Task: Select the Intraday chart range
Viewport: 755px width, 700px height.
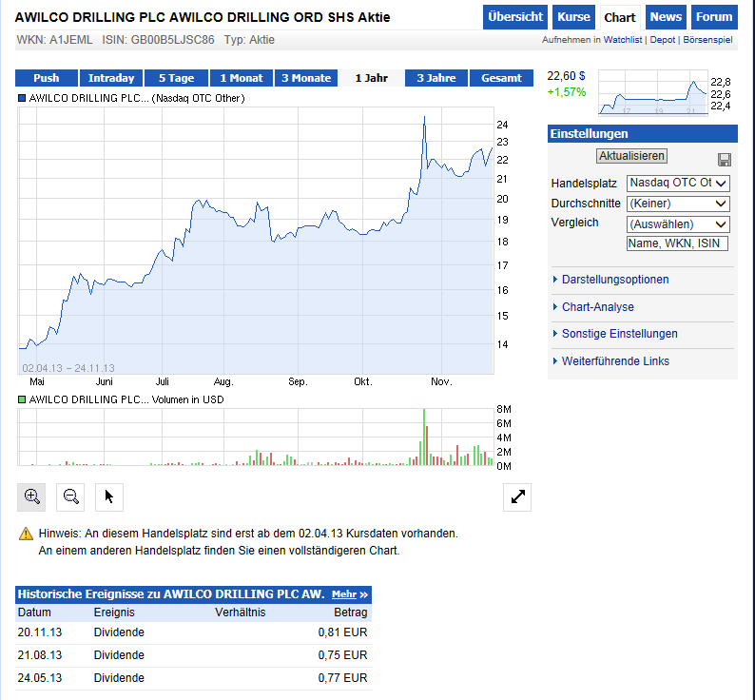Action: point(111,78)
